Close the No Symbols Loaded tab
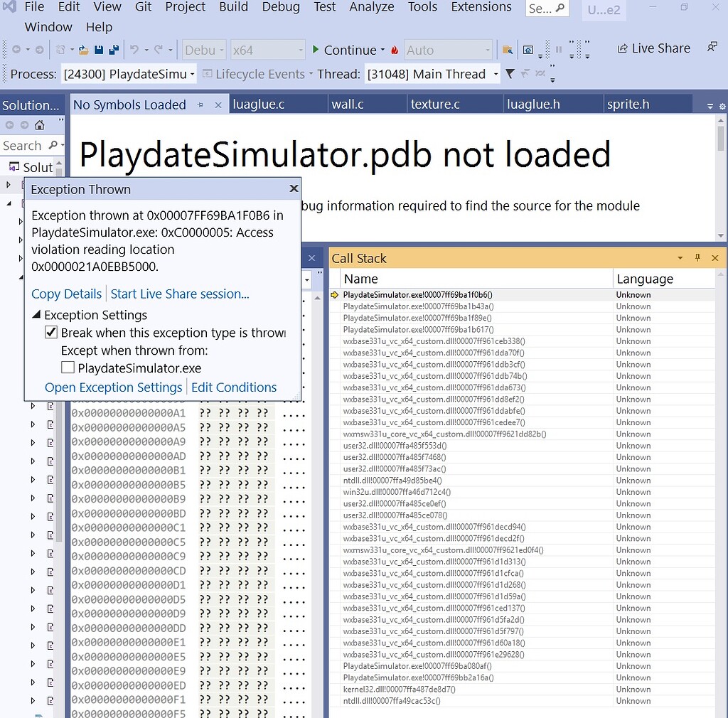 218,105
